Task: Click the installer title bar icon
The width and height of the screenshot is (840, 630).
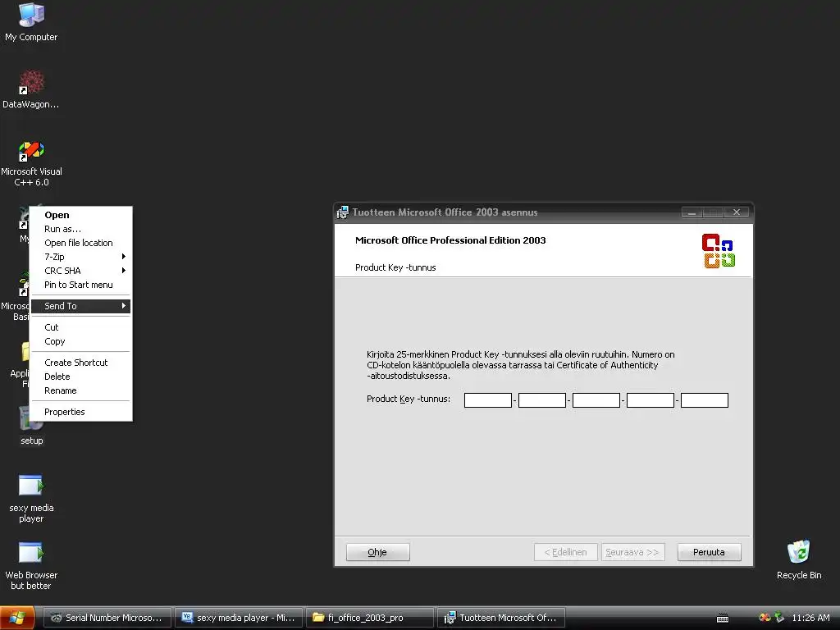Action: [x=342, y=212]
